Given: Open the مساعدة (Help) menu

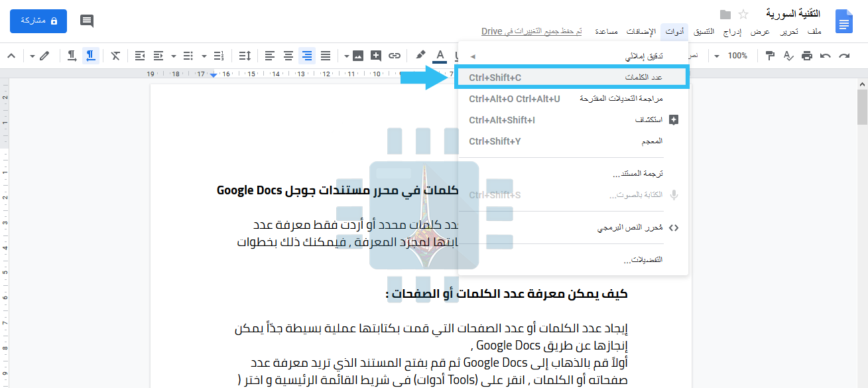Looking at the screenshot, I should pos(606,32).
